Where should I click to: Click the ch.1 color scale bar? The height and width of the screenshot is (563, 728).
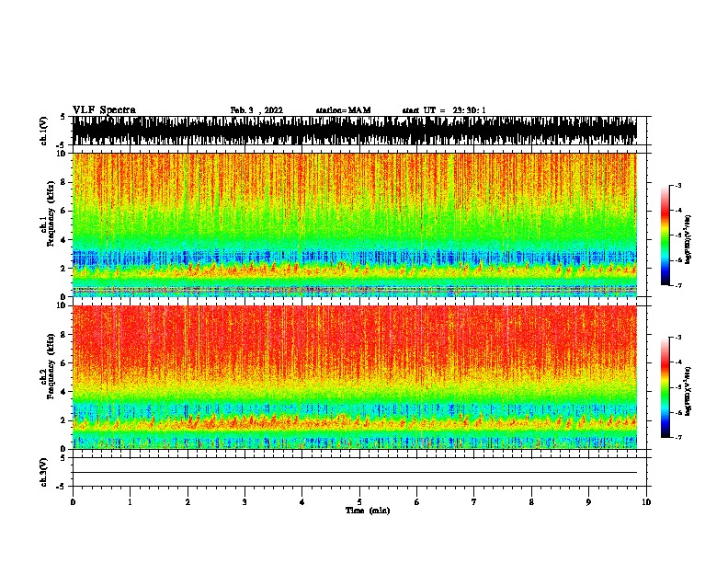coord(665,236)
